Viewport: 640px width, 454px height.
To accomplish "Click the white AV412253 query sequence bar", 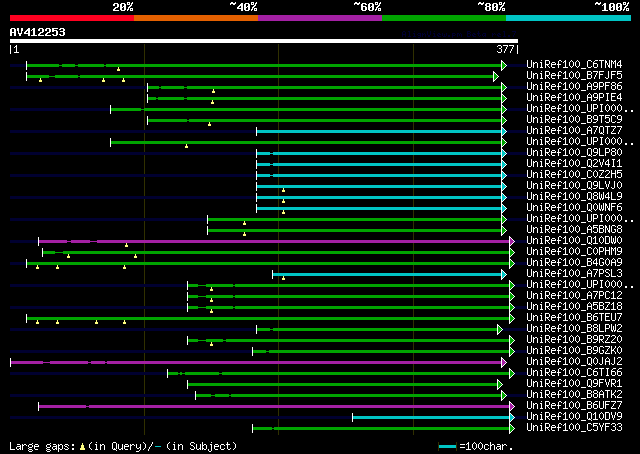I will (x=264, y=41).
